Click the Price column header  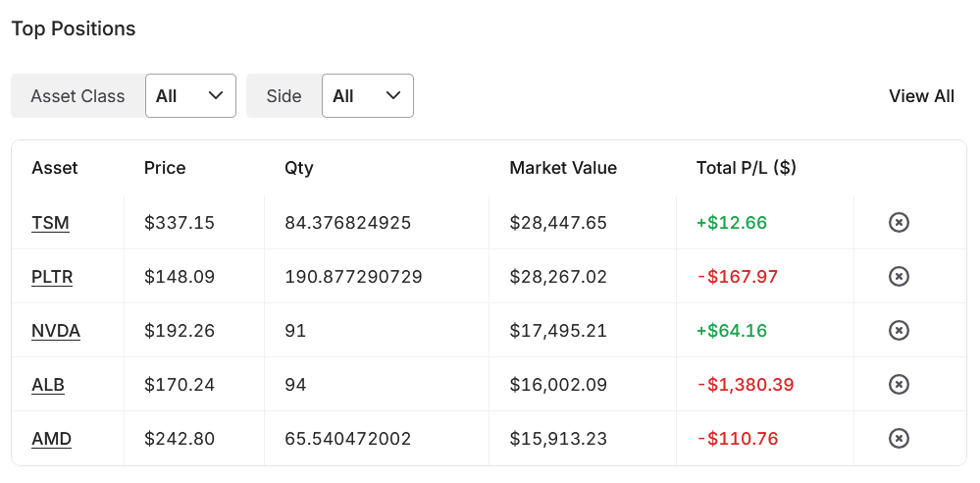click(x=165, y=168)
